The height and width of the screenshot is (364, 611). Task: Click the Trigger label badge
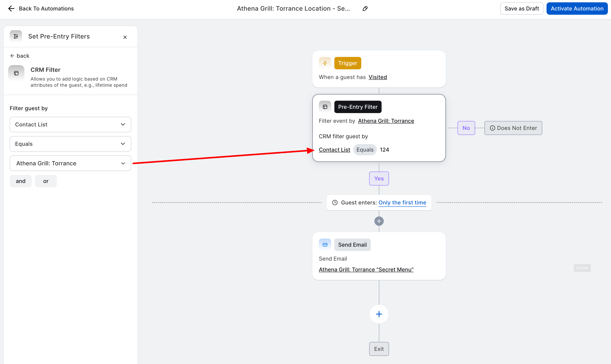348,63
